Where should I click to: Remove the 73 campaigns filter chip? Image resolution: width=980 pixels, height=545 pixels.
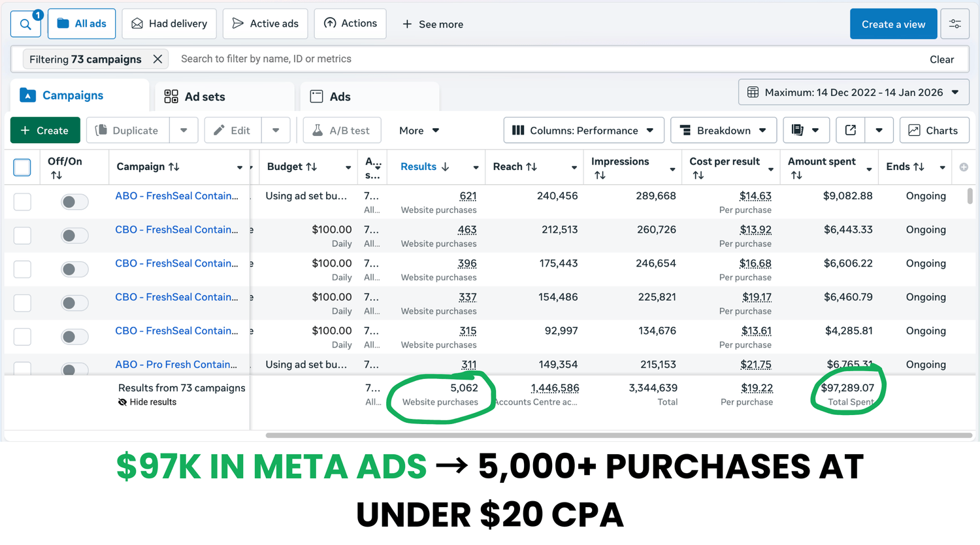point(157,59)
